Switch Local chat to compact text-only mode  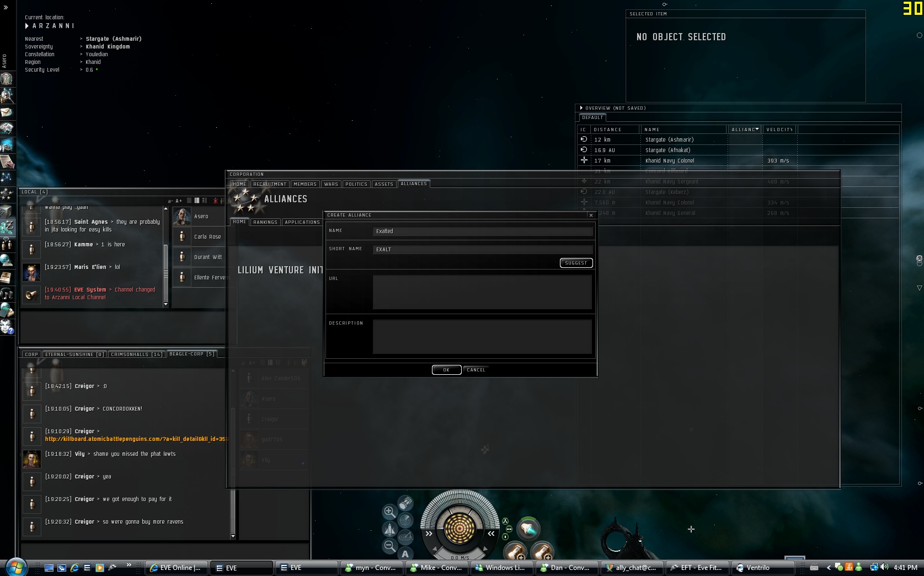[189, 201]
